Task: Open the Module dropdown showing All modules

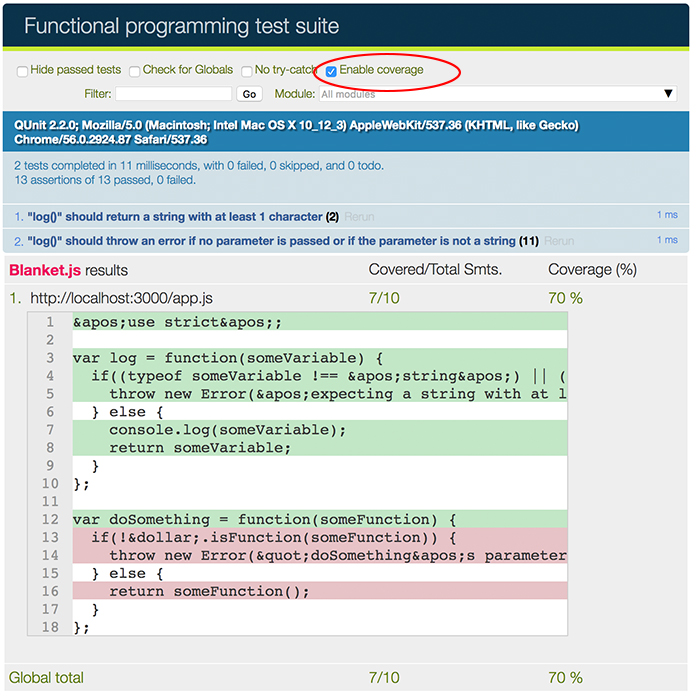Action: click(x=497, y=94)
